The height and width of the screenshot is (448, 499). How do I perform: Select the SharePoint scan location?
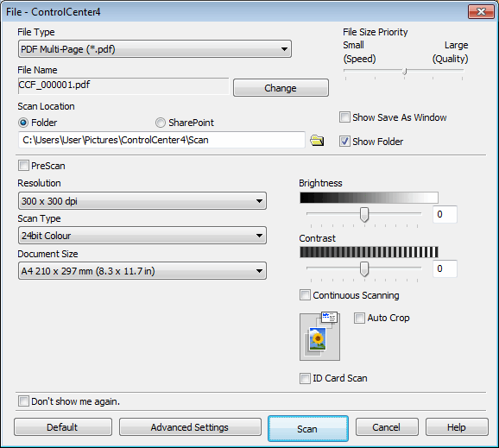[161, 123]
